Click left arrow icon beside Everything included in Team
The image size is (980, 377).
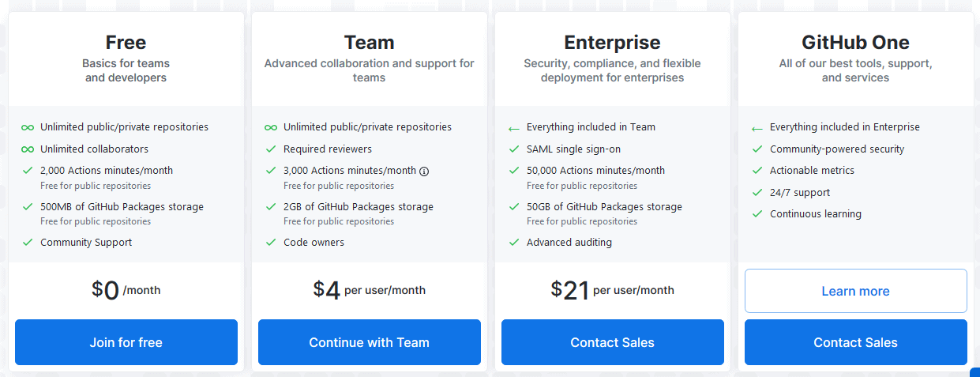point(514,128)
